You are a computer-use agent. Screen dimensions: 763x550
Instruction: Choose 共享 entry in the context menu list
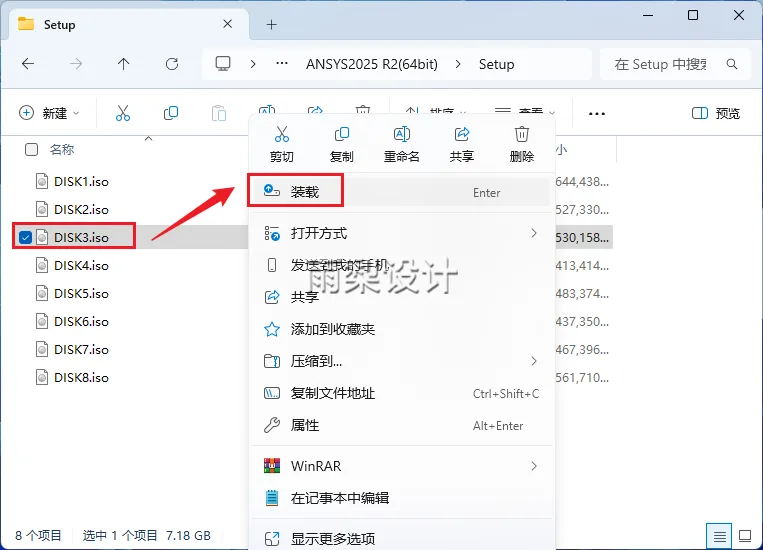(x=402, y=297)
